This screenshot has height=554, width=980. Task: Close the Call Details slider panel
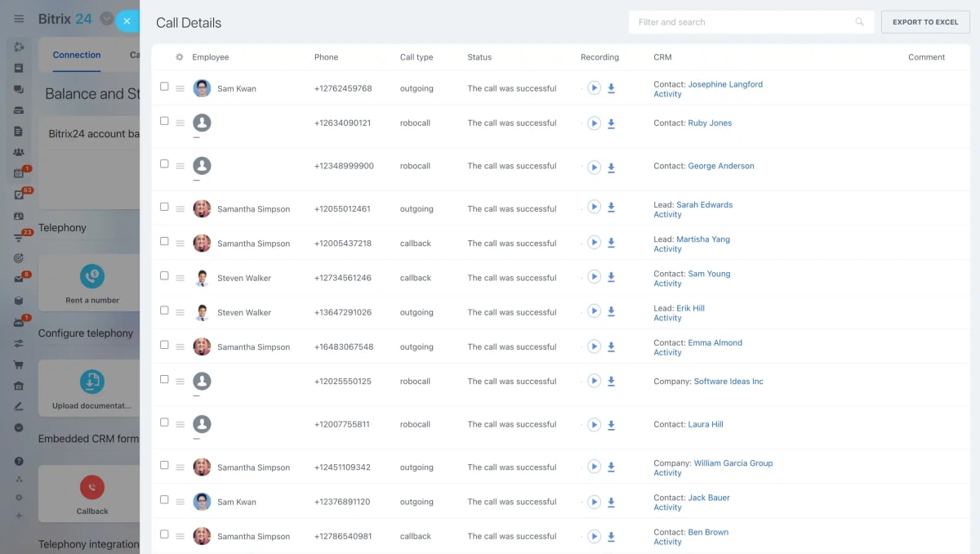click(127, 21)
